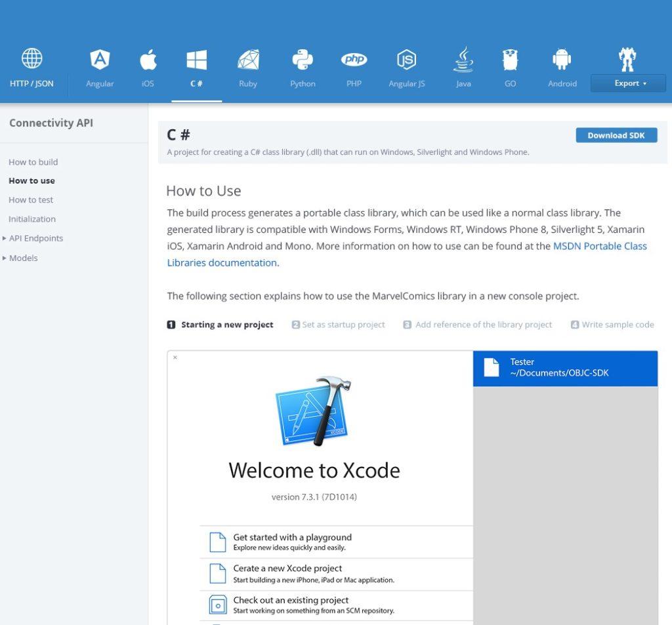Viewport: 672px width, 625px height.
Task: Click the SCM repository checkout icon
Action: 218,605
